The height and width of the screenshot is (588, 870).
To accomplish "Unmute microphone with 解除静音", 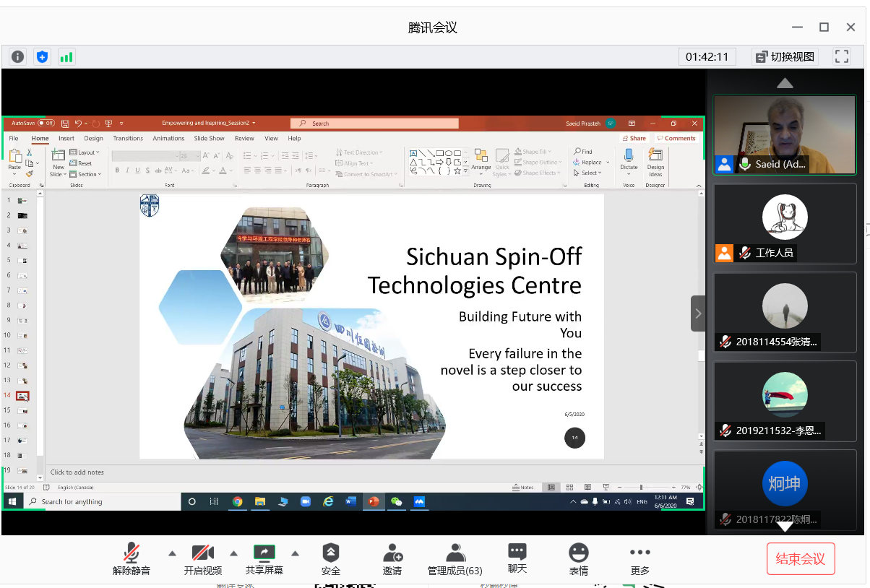I will 132,559.
